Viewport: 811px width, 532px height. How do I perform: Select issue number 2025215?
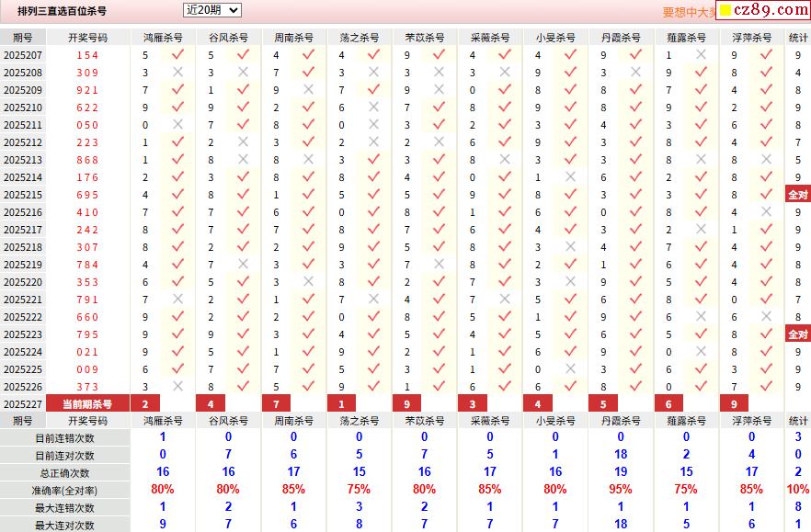[x=23, y=195]
